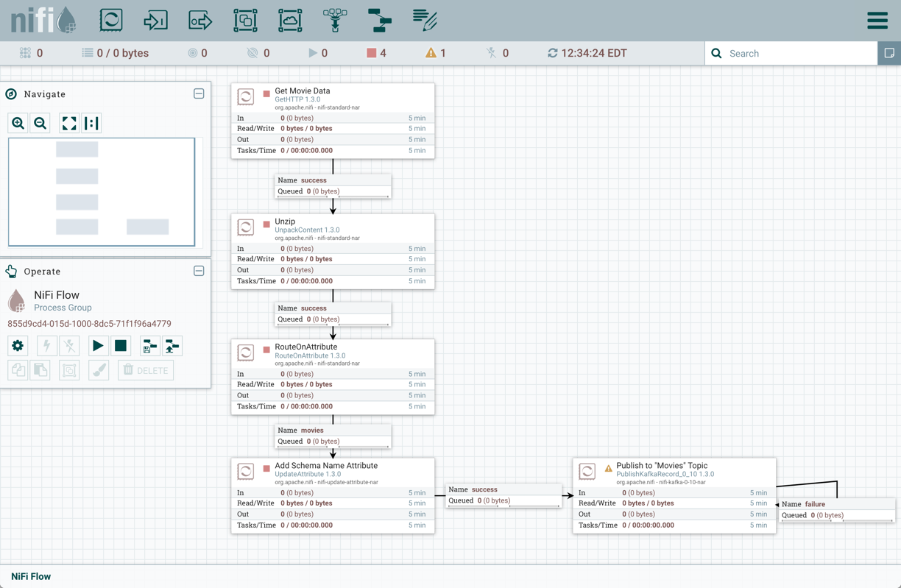The width and height of the screenshot is (901, 588).
Task: Collapse the Navigate panel
Action: (x=199, y=93)
